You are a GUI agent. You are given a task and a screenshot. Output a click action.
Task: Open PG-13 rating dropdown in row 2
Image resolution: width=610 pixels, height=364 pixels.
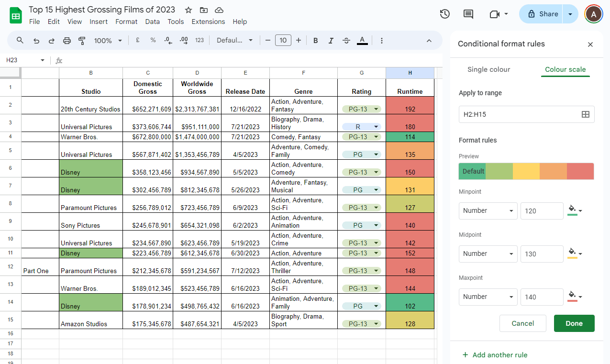pos(362,109)
